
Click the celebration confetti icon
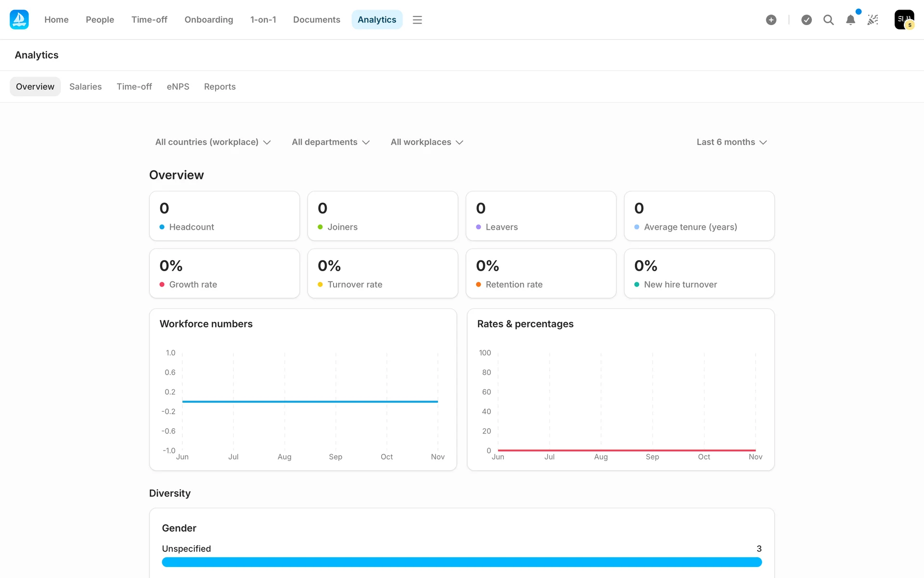tap(873, 20)
